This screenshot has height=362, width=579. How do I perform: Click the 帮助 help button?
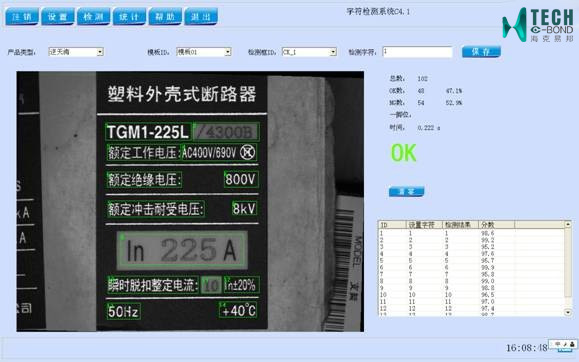click(x=165, y=17)
